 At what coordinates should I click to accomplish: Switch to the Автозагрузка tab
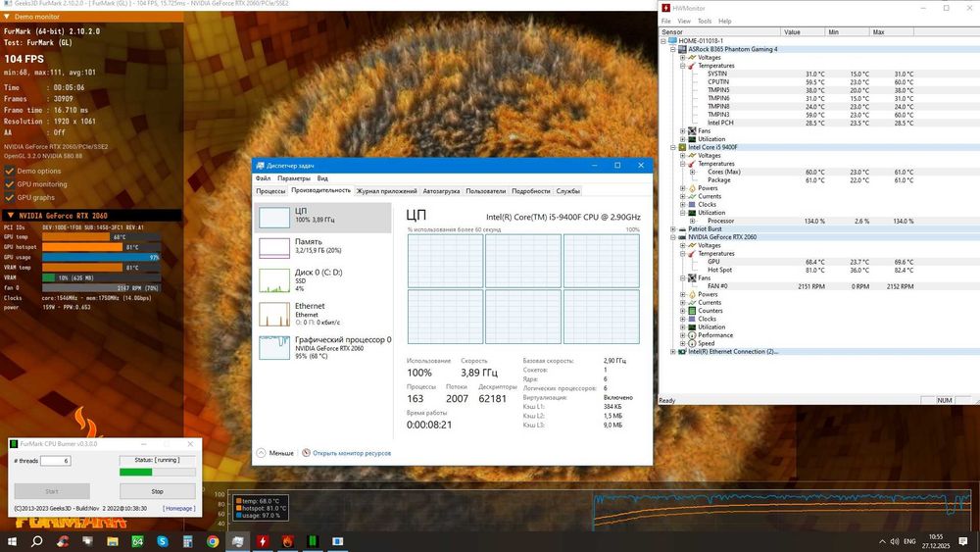tap(441, 190)
